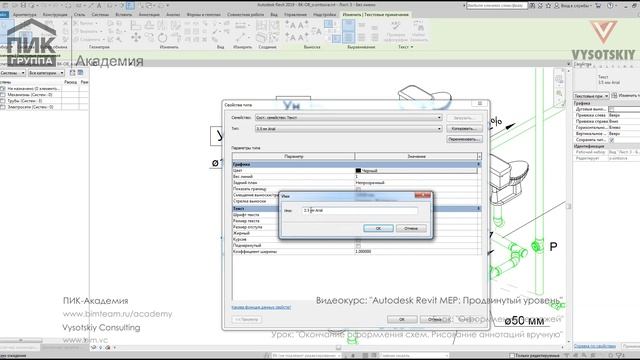Confirm the Name dialog with OK

(x=378, y=228)
